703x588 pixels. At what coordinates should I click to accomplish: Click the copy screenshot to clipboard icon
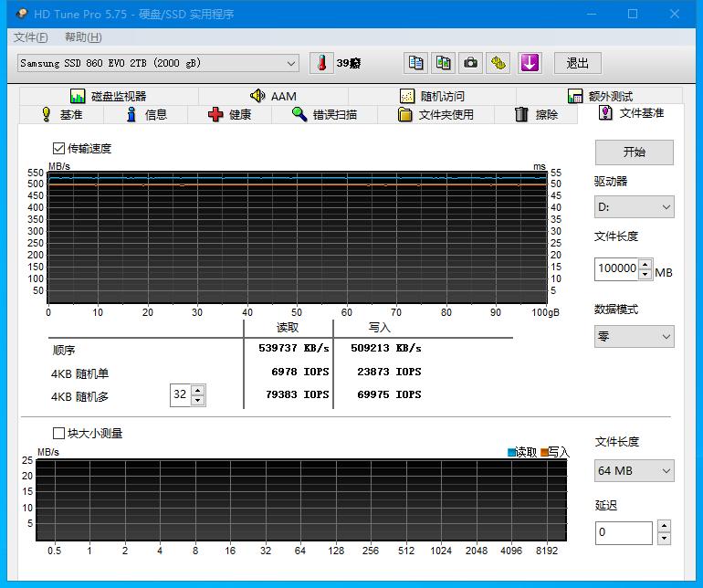point(443,63)
